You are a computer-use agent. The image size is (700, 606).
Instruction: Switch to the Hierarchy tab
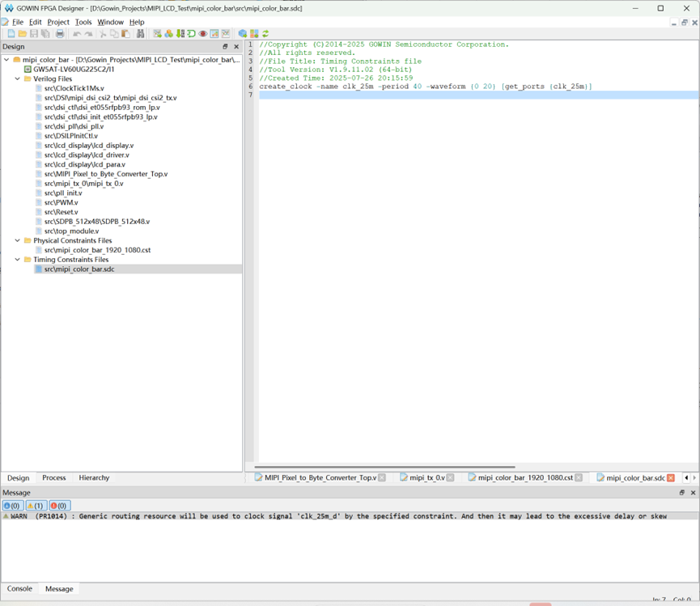click(94, 477)
